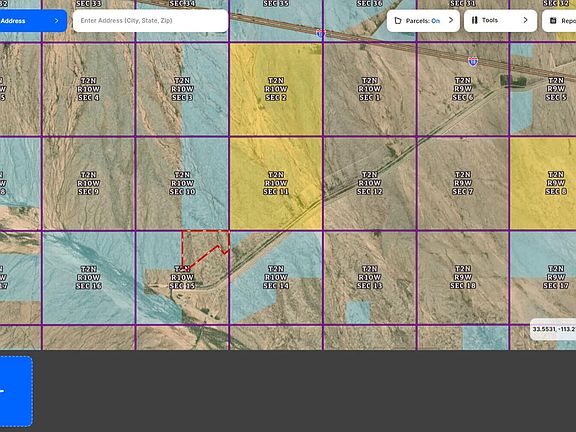Click the yellow parcel labeled T2N R10W SEC 2

tap(276, 89)
